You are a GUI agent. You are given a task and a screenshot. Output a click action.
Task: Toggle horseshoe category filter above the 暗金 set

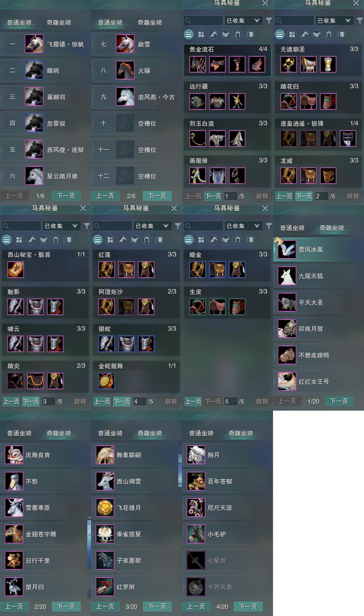[238, 240]
